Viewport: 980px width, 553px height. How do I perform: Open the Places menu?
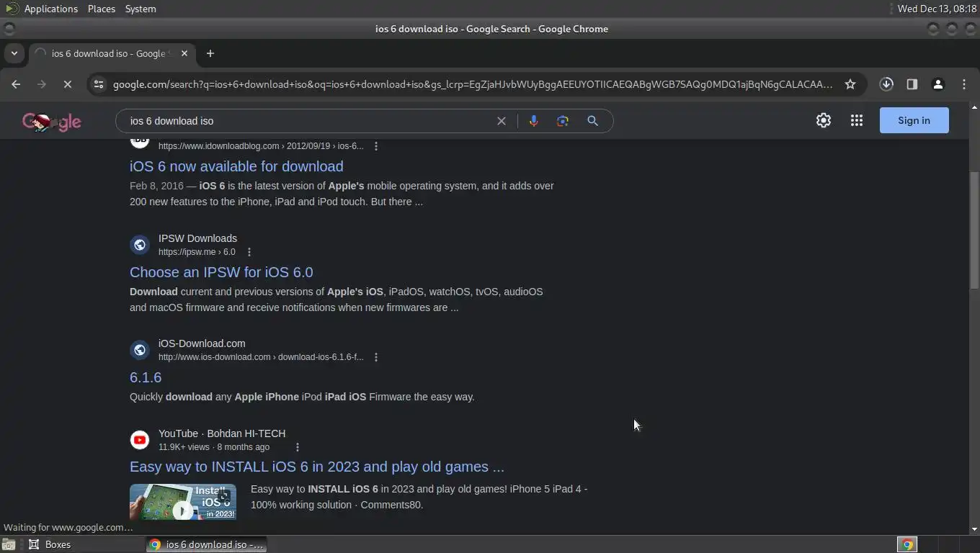(x=102, y=9)
